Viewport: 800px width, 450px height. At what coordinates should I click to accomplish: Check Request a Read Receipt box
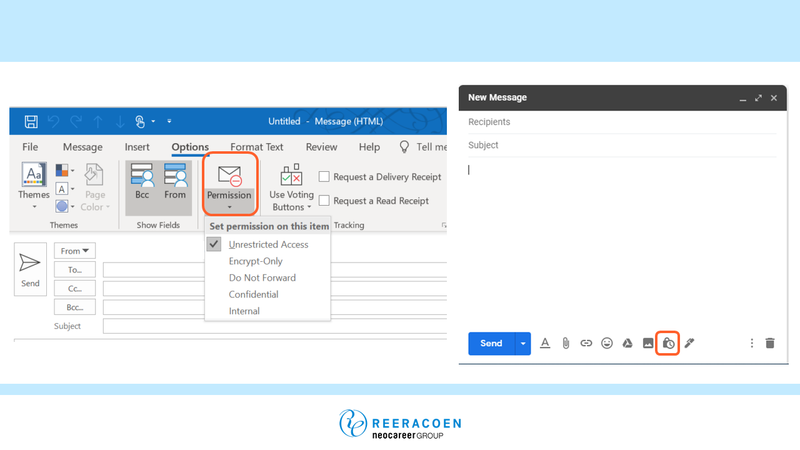click(324, 201)
